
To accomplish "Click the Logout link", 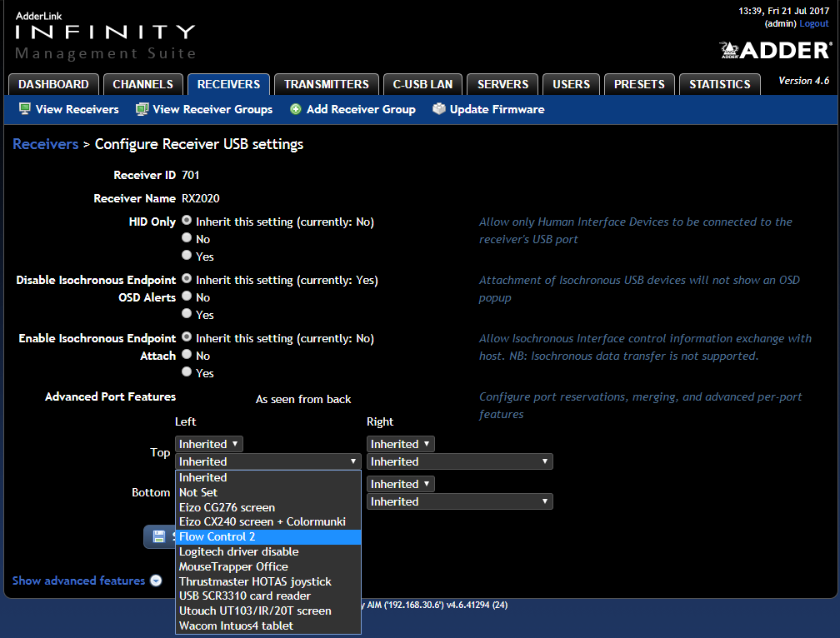I will point(814,23).
